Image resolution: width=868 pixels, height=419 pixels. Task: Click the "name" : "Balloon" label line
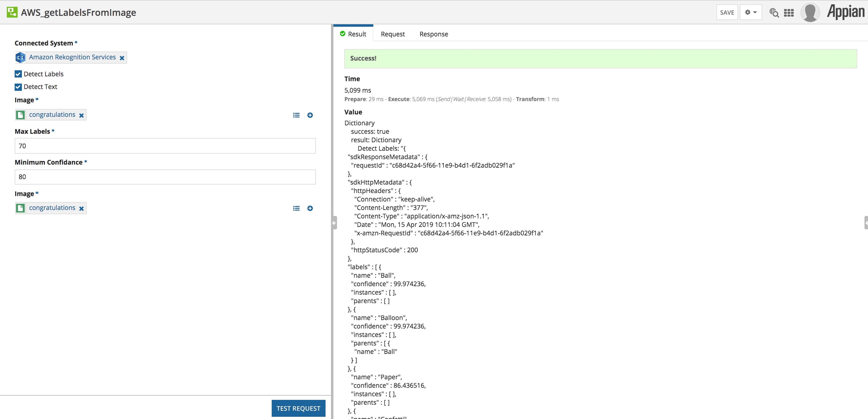point(379,318)
